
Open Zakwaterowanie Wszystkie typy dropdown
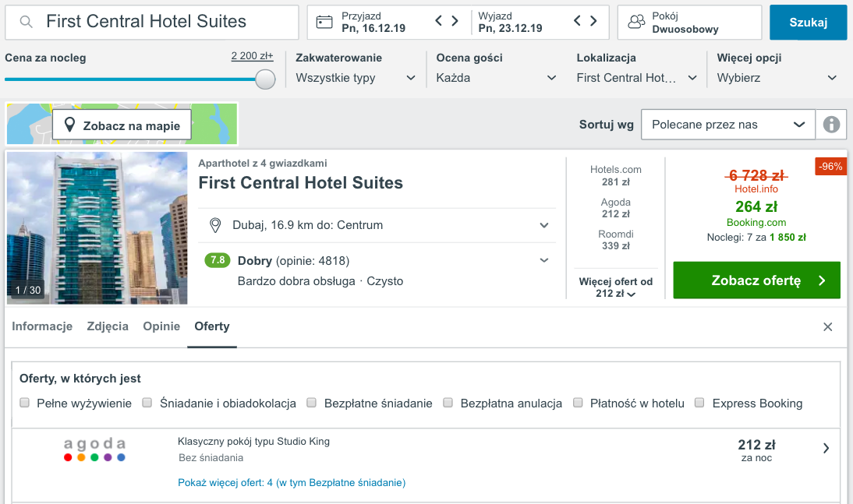[x=356, y=78]
